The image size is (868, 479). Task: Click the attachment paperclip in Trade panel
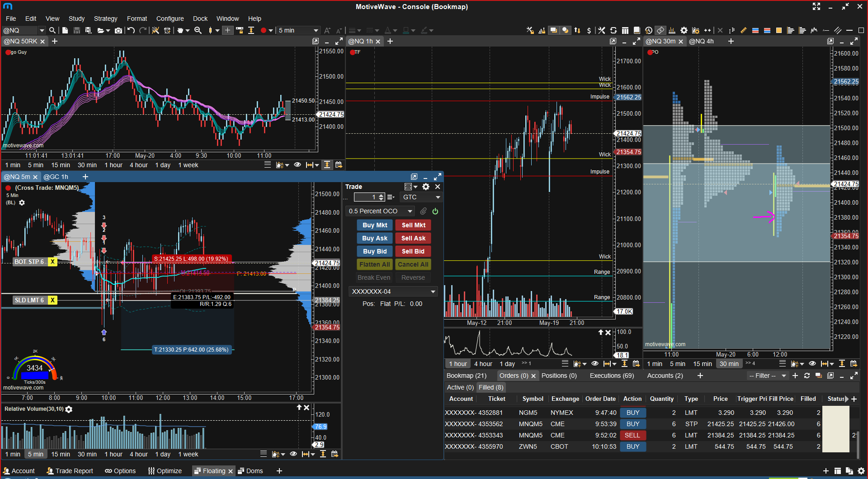click(x=423, y=211)
